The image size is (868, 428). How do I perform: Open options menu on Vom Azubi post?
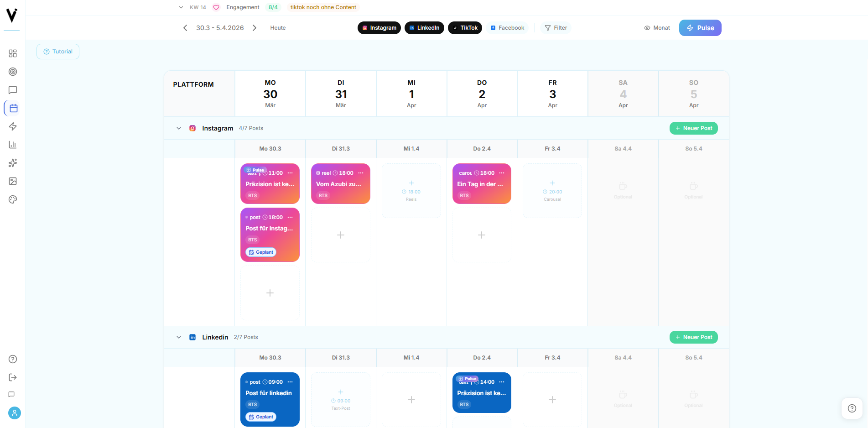[361, 173]
